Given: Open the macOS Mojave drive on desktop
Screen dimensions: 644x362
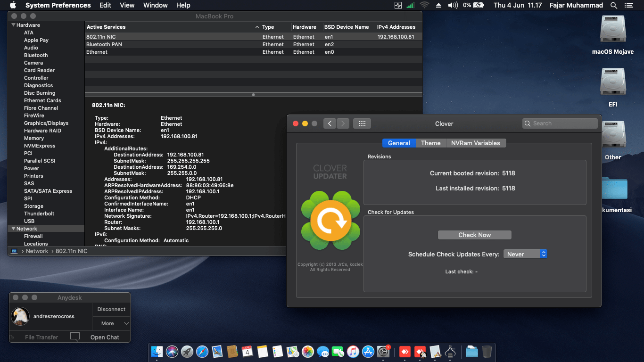Looking at the screenshot, I should tap(613, 29).
